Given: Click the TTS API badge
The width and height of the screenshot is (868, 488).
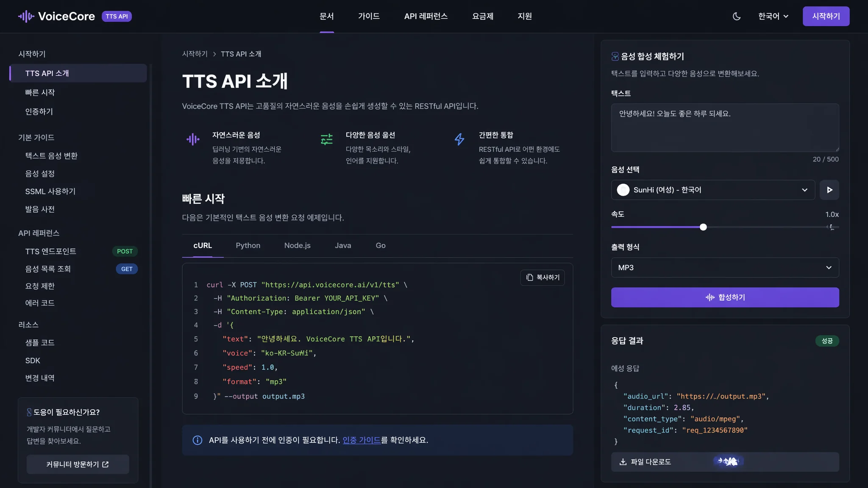Looking at the screenshot, I should (x=117, y=16).
